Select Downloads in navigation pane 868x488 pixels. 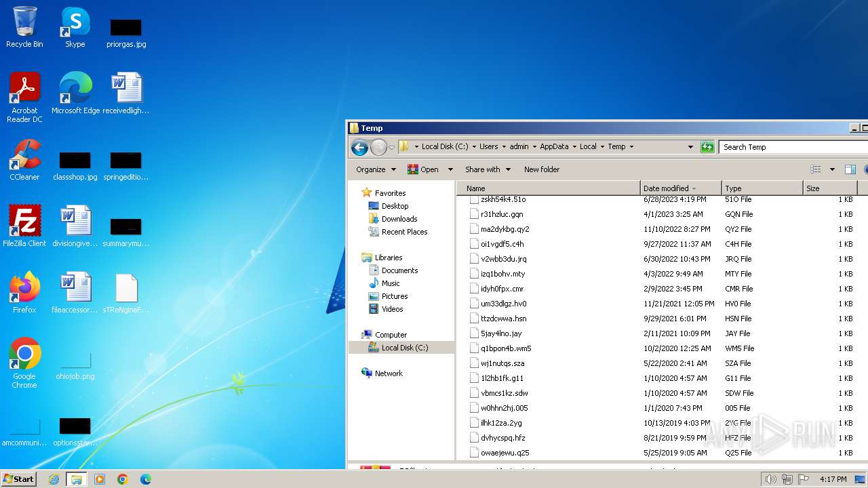[x=399, y=219]
